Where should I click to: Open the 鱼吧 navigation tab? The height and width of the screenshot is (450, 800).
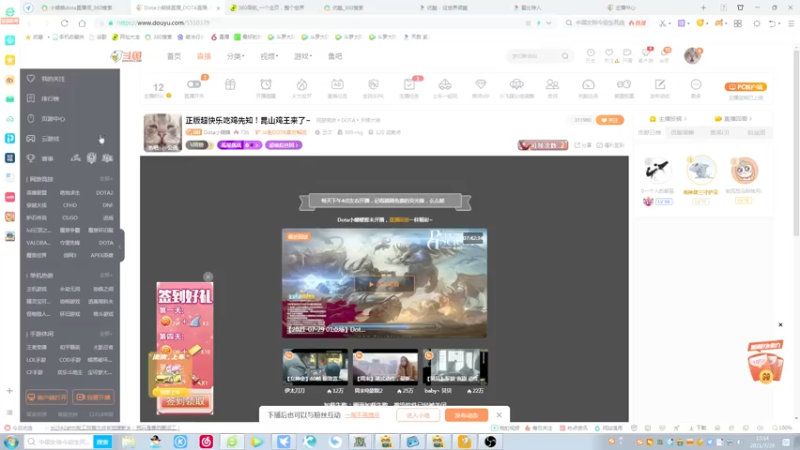[335, 56]
